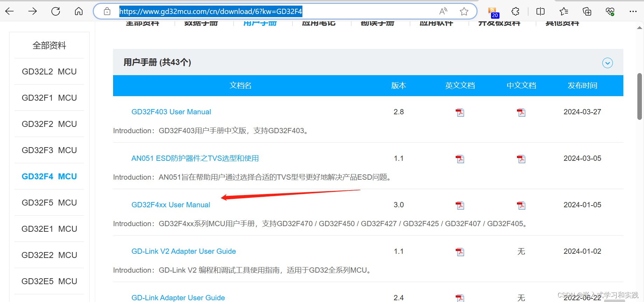Click the page vertical scrollbar thumb
The image size is (644, 302).
point(639,96)
